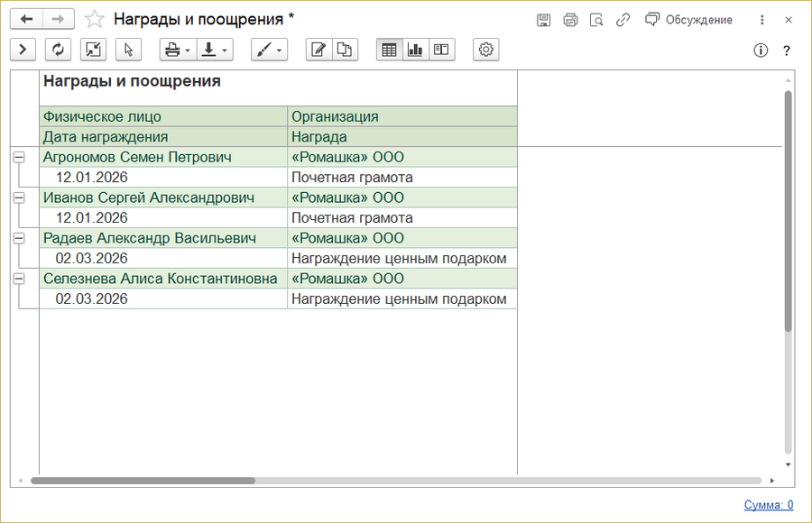Switch to table view mode
The image size is (812, 523).
tap(390, 50)
